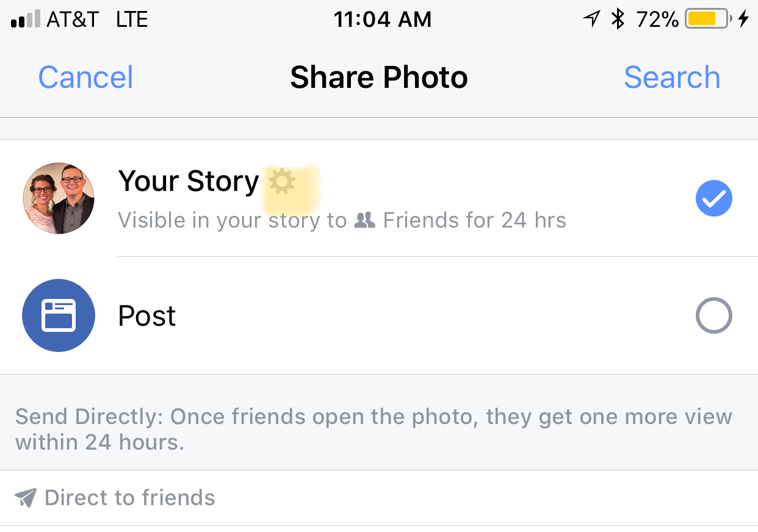Tap Visible in your story subtitle
Screen dimensions: 758x532
232,220
